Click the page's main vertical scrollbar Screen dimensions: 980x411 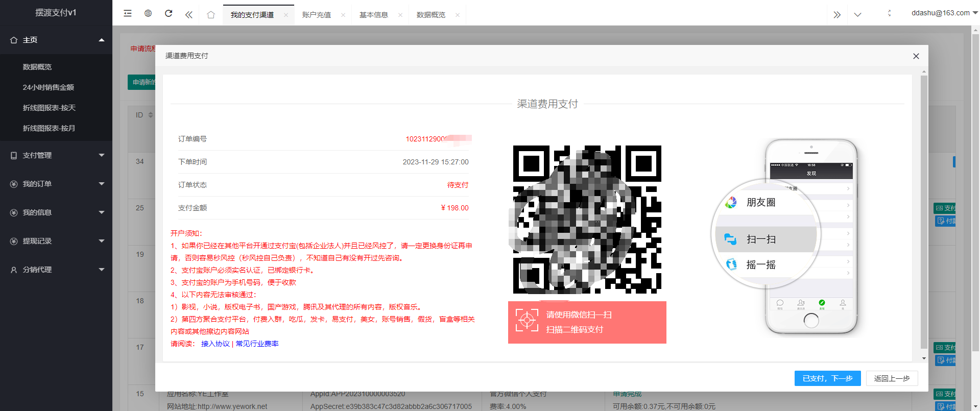click(x=975, y=191)
